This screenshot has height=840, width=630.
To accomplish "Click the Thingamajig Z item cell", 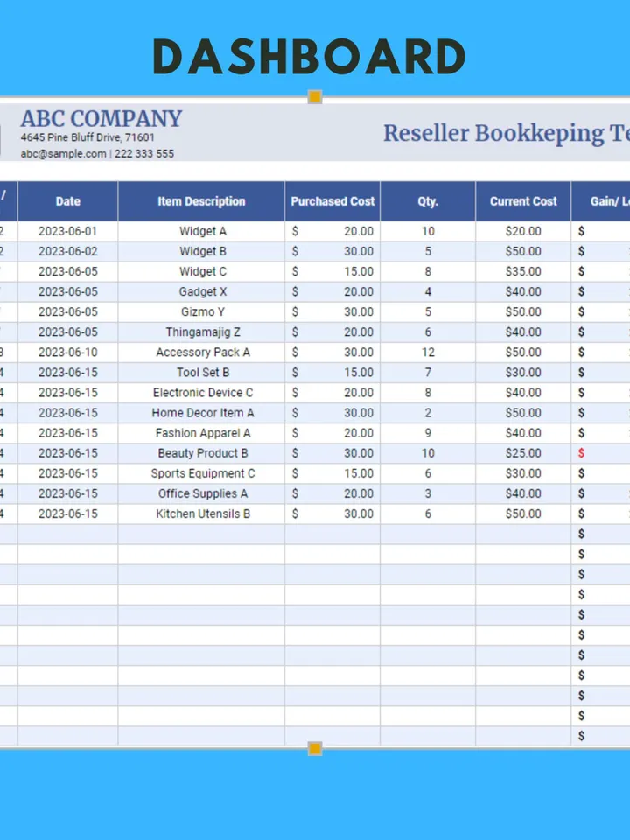I will (202, 332).
